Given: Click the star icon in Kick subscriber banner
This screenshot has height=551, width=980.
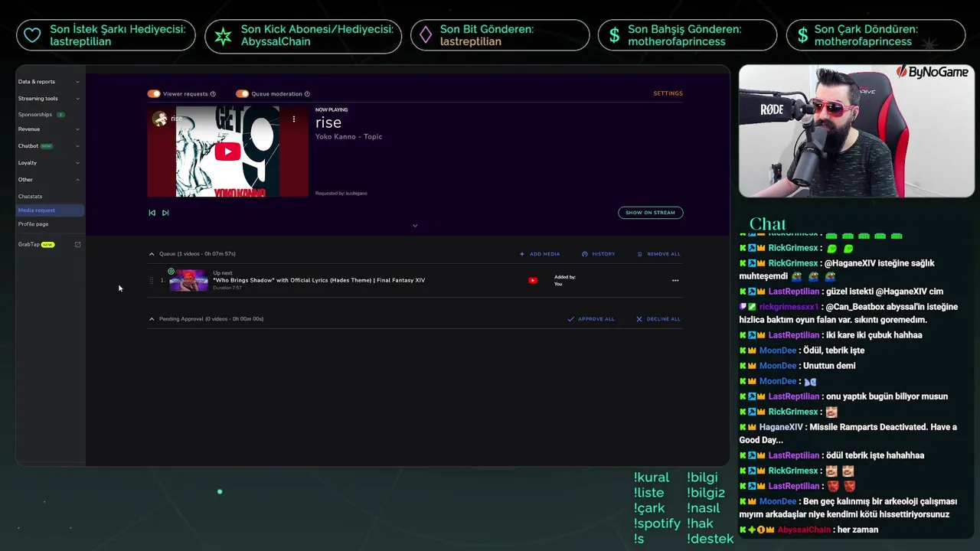Looking at the screenshot, I should click(x=223, y=36).
